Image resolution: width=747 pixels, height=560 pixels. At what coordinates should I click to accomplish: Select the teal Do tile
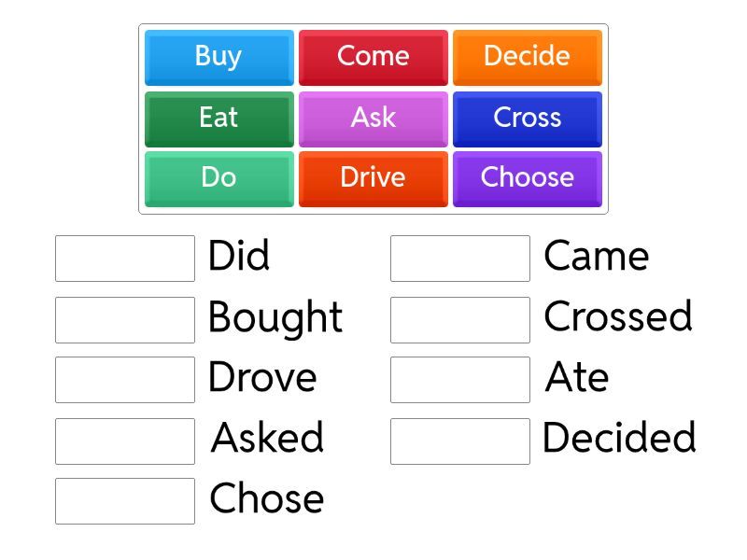(218, 177)
